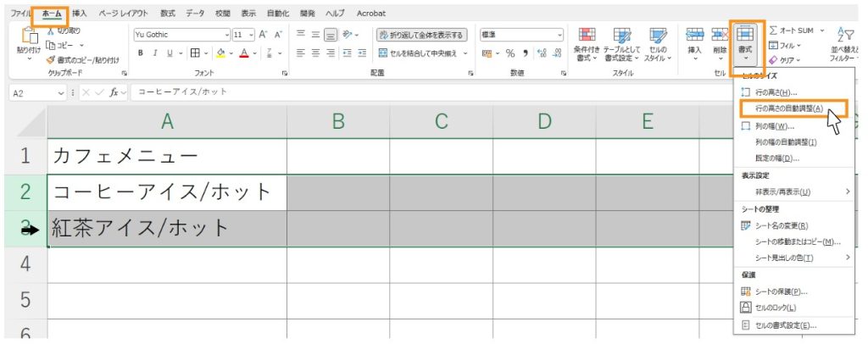Increase decimal places
The image size is (868, 344).
click(x=542, y=53)
